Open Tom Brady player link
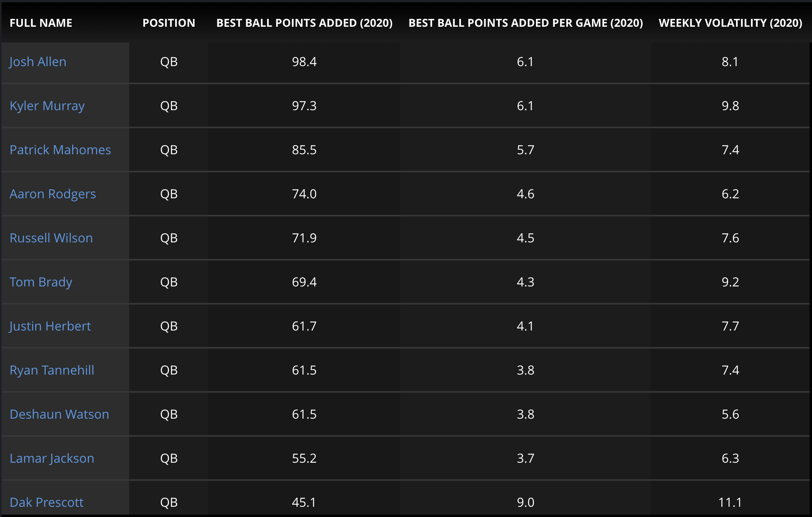Screen dimensions: 812x517 pos(41,282)
